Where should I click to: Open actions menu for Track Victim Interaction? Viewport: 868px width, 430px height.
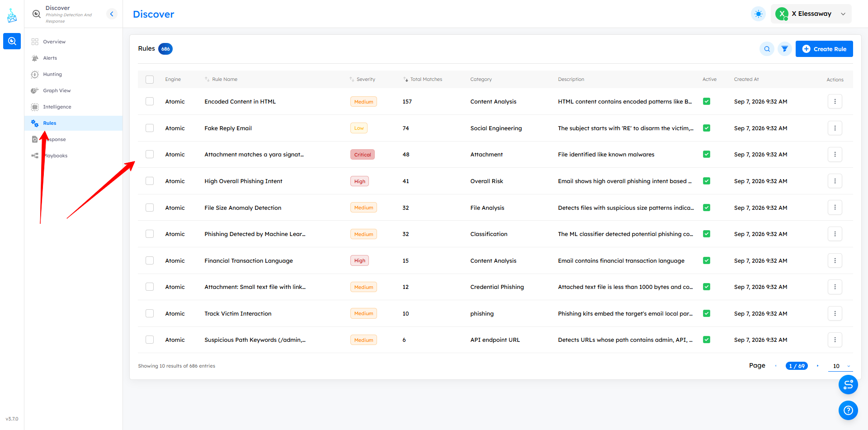(835, 313)
